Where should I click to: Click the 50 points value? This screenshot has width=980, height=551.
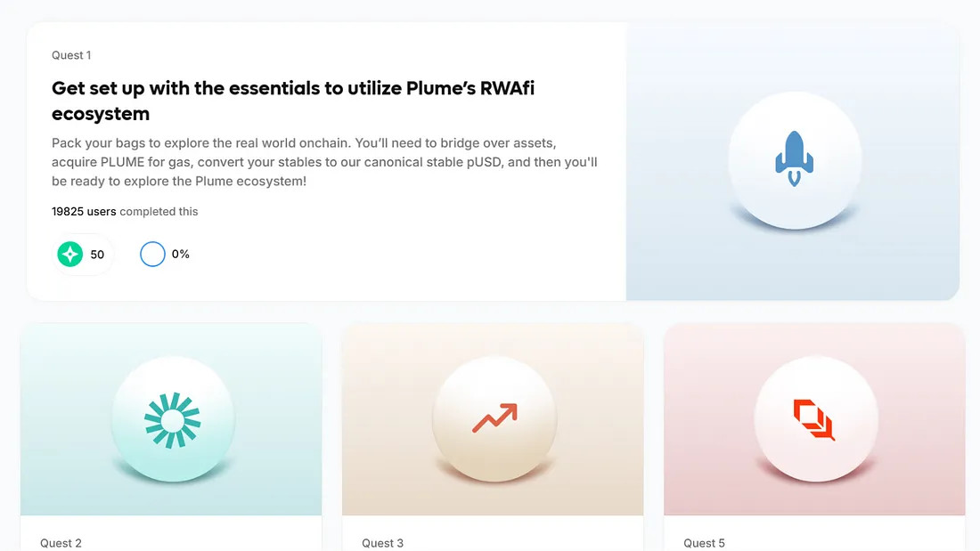[97, 255]
